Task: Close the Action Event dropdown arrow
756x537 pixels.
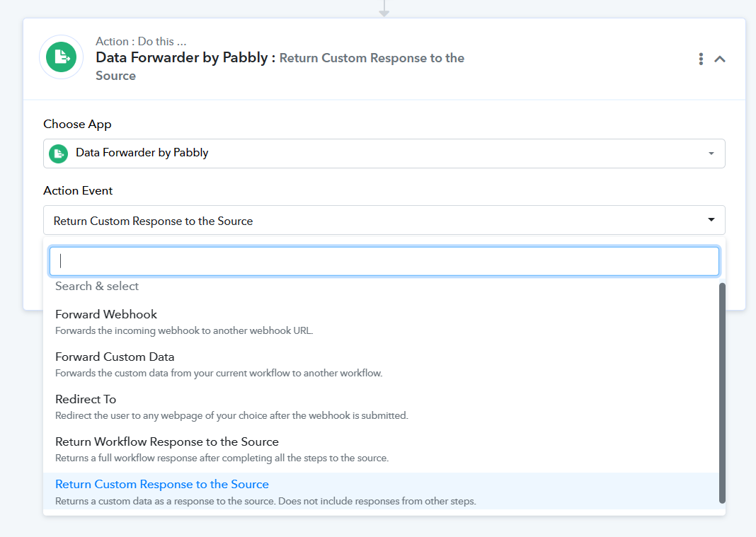Action: click(711, 220)
